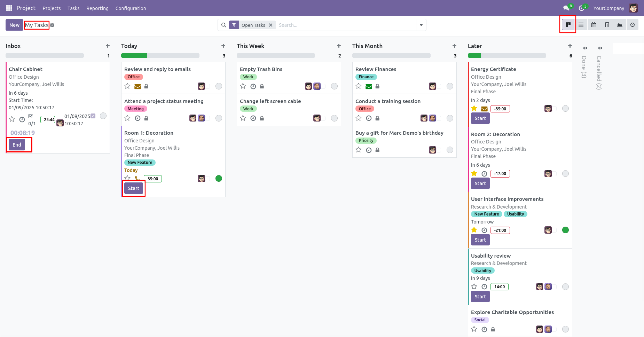The image size is (644, 337).
Task: Open the Projects menu
Action: tap(52, 8)
